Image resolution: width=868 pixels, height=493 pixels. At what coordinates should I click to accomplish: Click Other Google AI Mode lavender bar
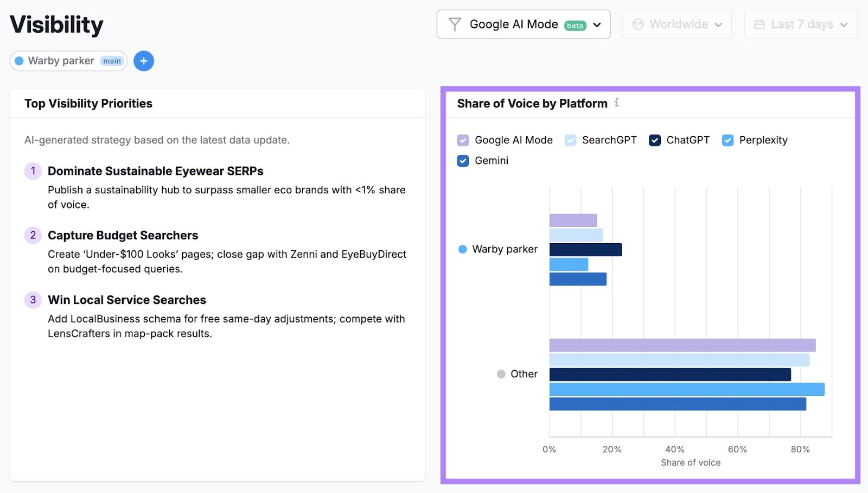tap(682, 345)
